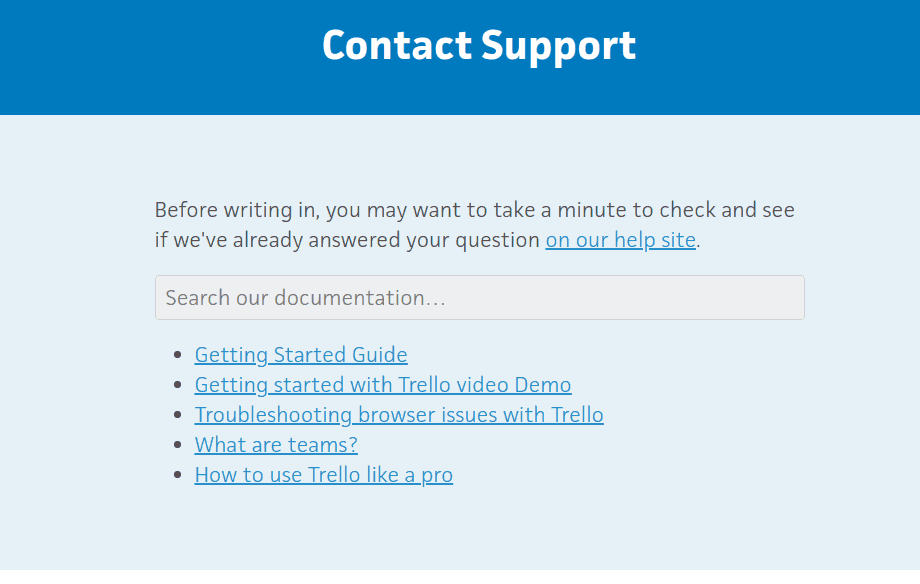Open the What are teams? article
Viewport: 920px width, 584px height.
click(x=276, y=444)
